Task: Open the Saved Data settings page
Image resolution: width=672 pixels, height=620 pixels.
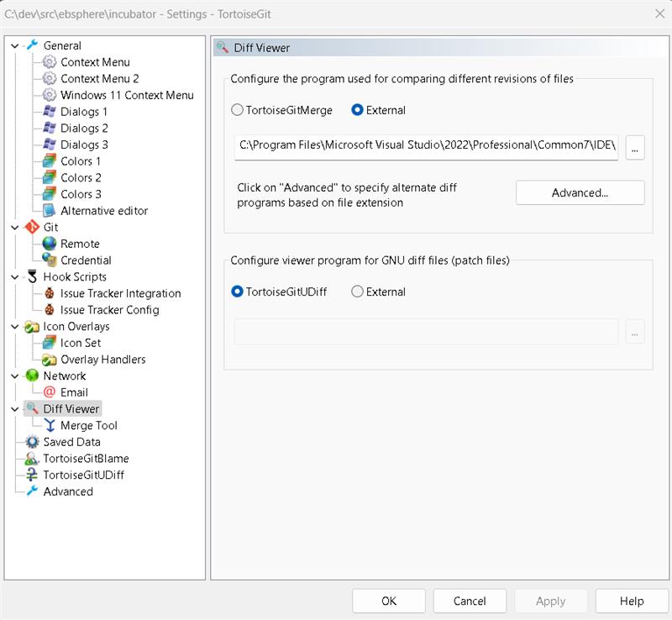Action: (72, 442)
